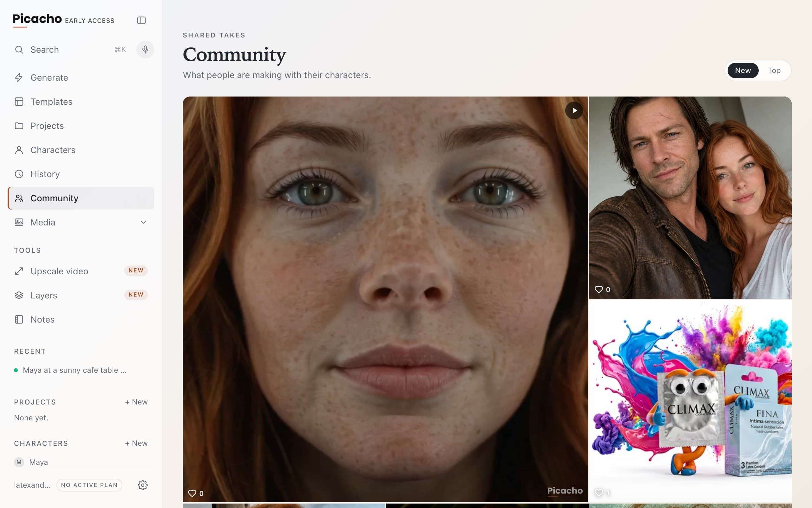The height and width of the screenshot is (508, 812).
Task: Open the Upscale video tool
Action: tap(81, 271)
